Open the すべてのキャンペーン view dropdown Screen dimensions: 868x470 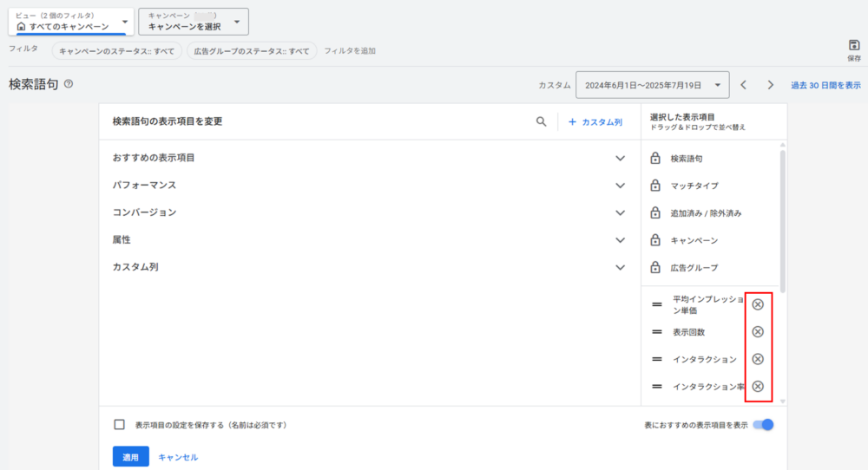tap(71, 22)
